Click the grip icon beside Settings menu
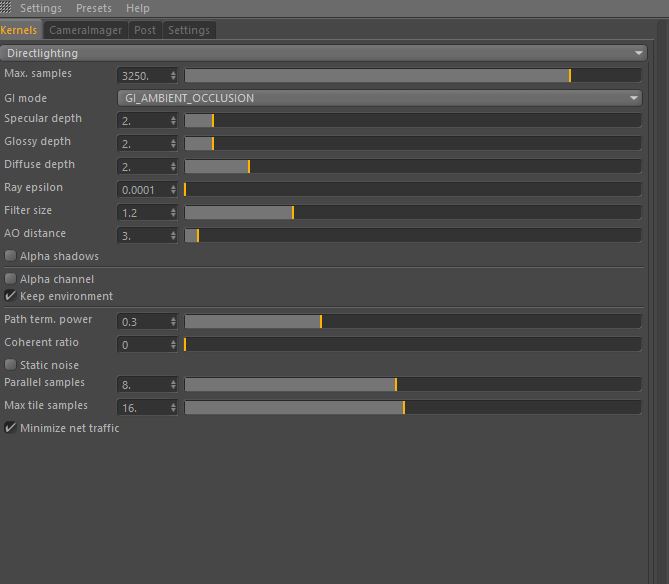 [x=6, y=7]
